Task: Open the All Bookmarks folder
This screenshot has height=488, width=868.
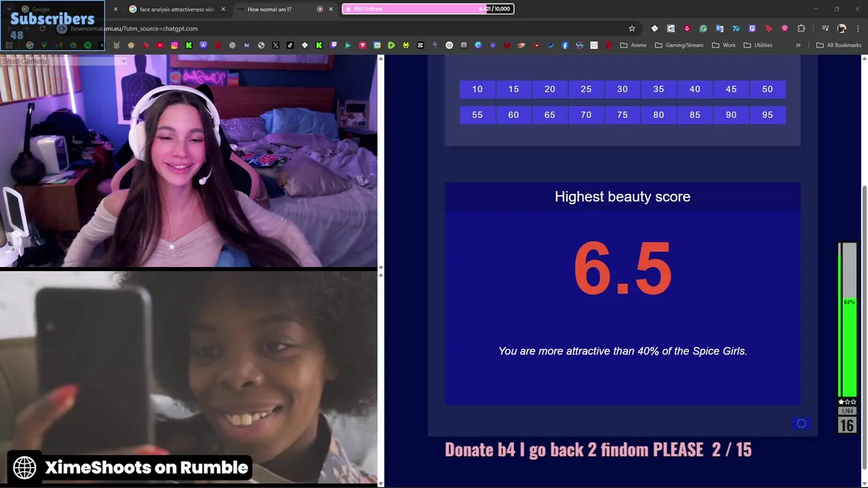Action: pos(839,45)
